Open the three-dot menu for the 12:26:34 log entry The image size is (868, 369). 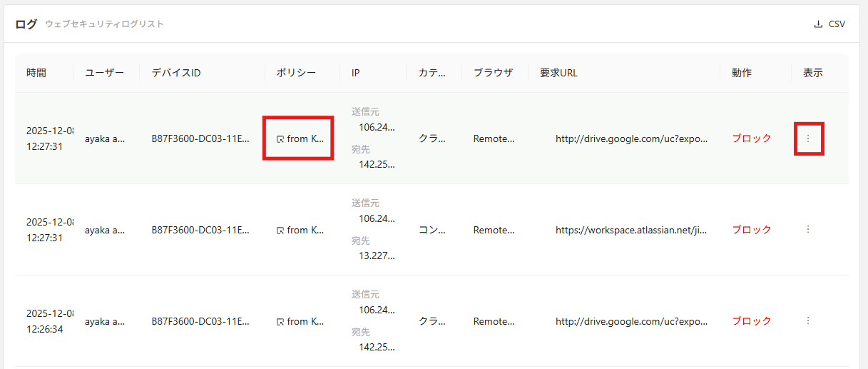click(x=808, y=321)
